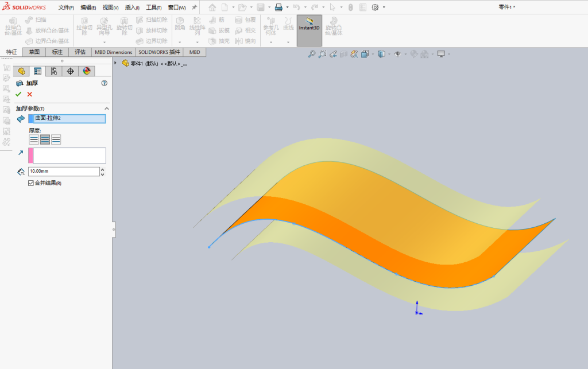This screenshot has width=588, height=369.
Task: Switch to the ConfigurationManager tab icon
Action: coord(54,71)
